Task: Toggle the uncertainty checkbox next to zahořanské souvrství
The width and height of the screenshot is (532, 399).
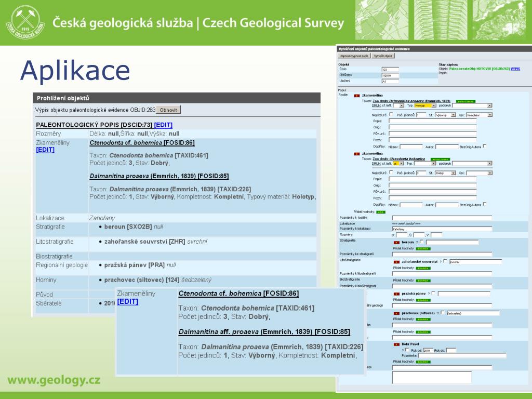Action: 445,261
